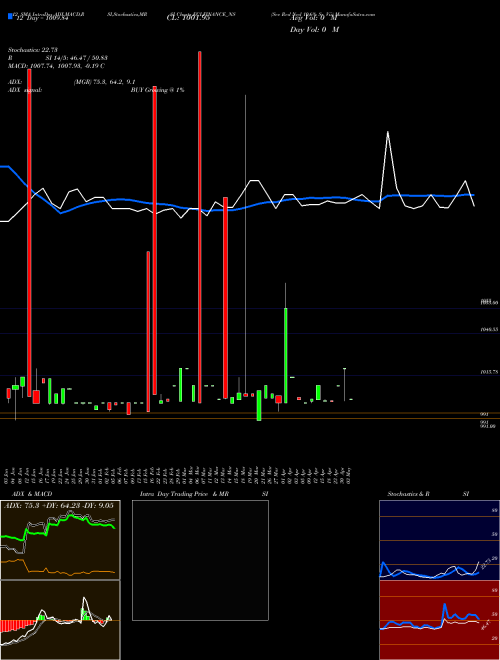This screenshot has width=500, height=660.
Task: Click the Intra Day Trading Price & MRSI title
Action: click(x=204, y=494)
